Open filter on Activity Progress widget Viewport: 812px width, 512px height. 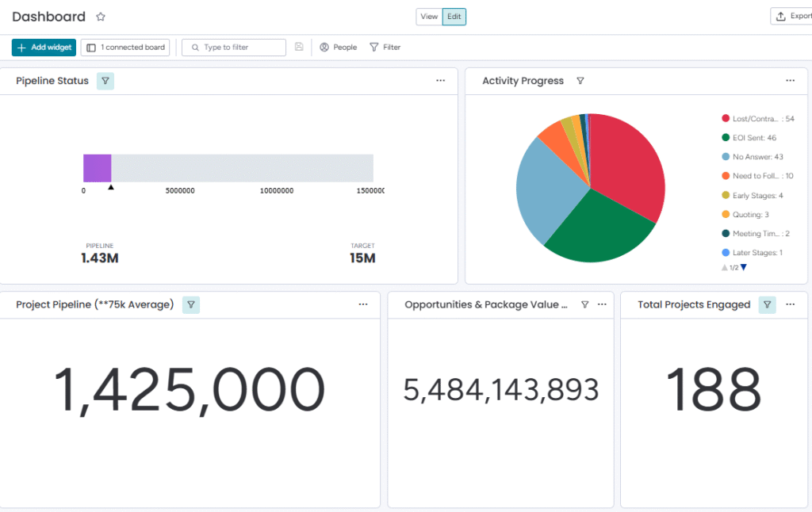click(x=580, y=81)
